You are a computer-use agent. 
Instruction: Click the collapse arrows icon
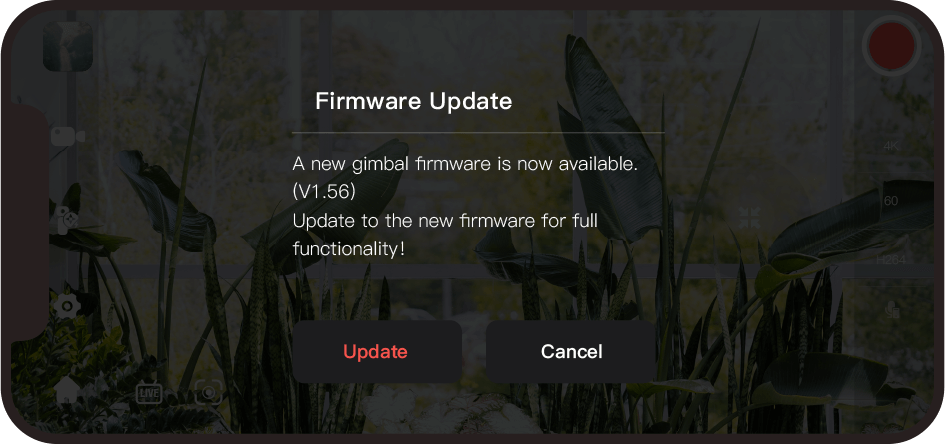point(749,218)
